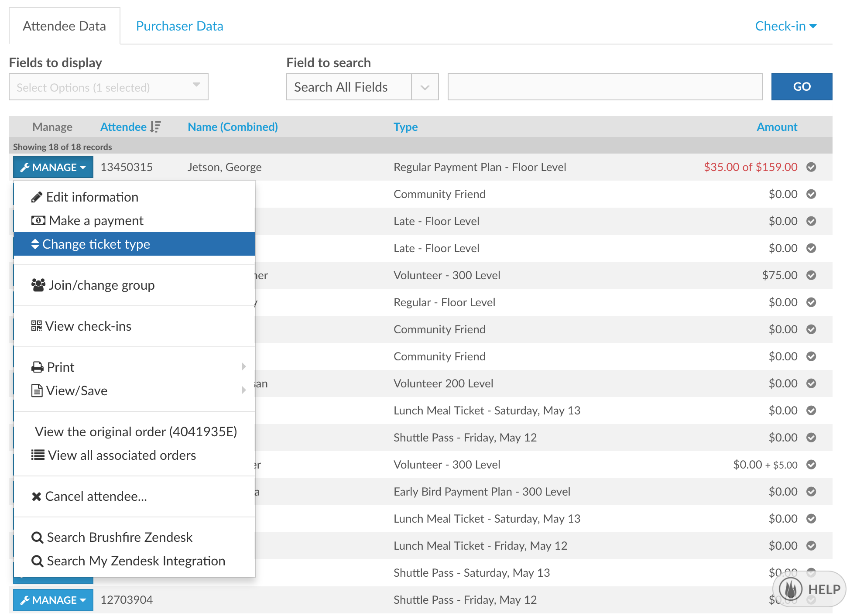This screenshot has width=850, height=616.
Task: Sort by Attendee column header
Action: (123, 127)
